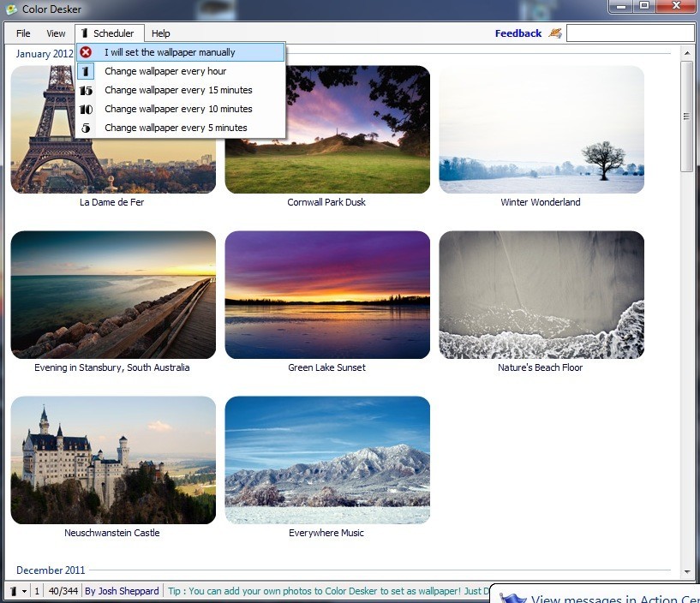Click the vertical scrollbar up arrow
This screenshot has height=603, width=700.
point(688,51)
